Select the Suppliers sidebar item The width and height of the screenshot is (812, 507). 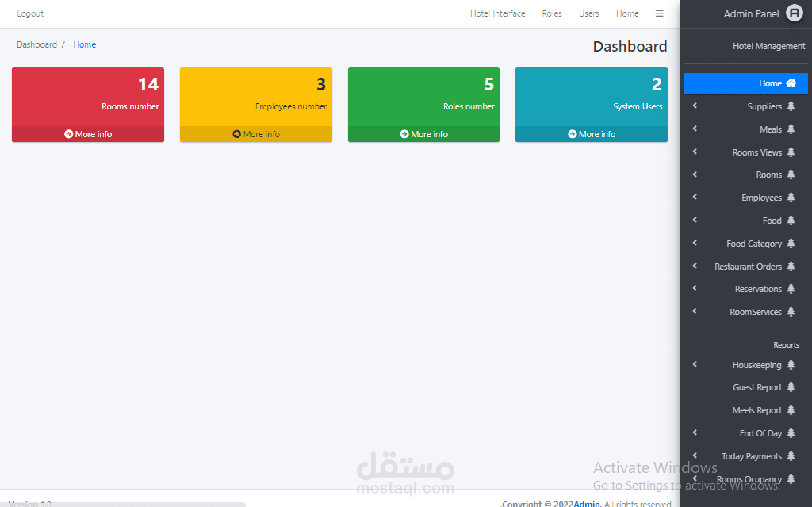point(745,106)
